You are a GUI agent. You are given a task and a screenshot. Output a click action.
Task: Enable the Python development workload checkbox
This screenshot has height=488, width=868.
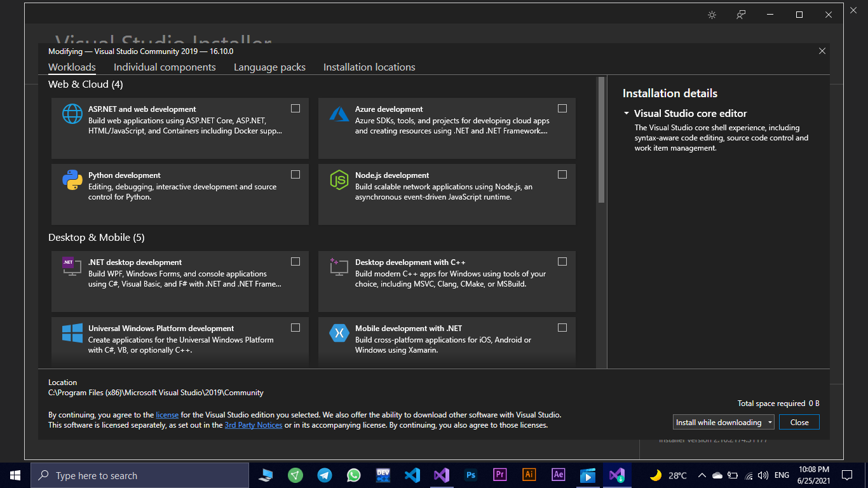click(x=295, y=175)
